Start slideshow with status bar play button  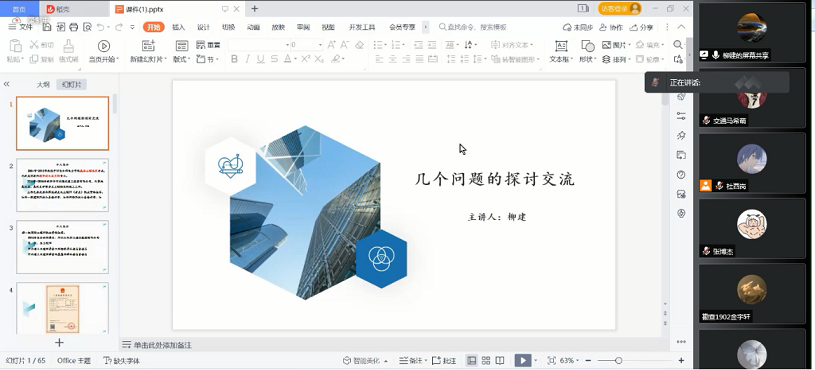pyautogui.click(x=522, y=361)
